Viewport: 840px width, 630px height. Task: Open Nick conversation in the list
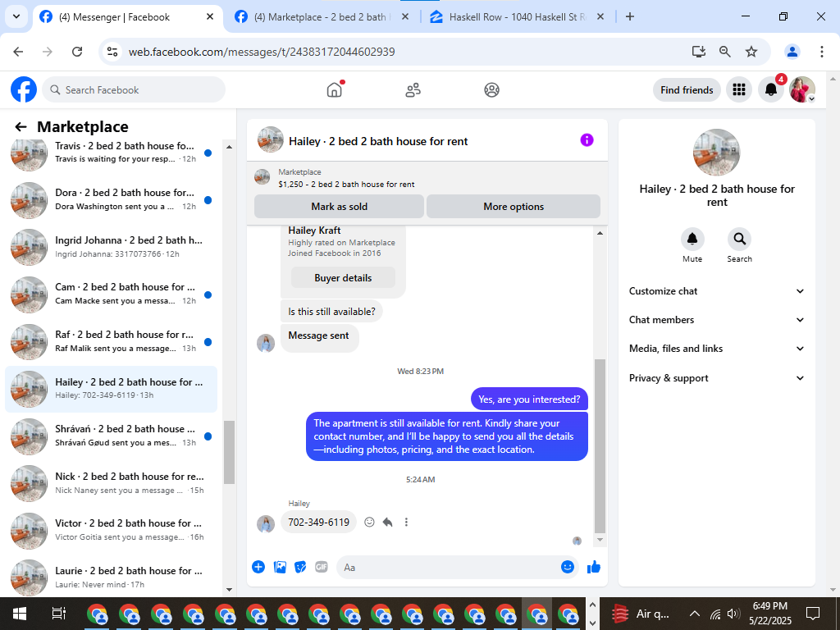pos(112,482)
